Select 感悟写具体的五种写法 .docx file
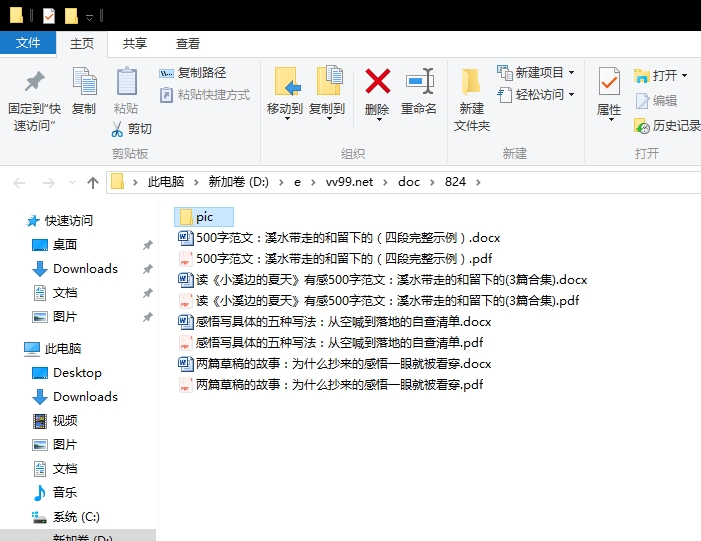This screenshot has width=701, height=541. 335,321
